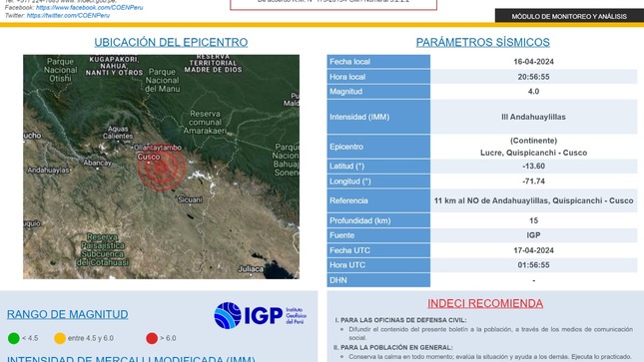This screenshot has height=362, width=644.
Task: Click the Parámetros Sísmicos heading
Action: click(x=482, y=42)
